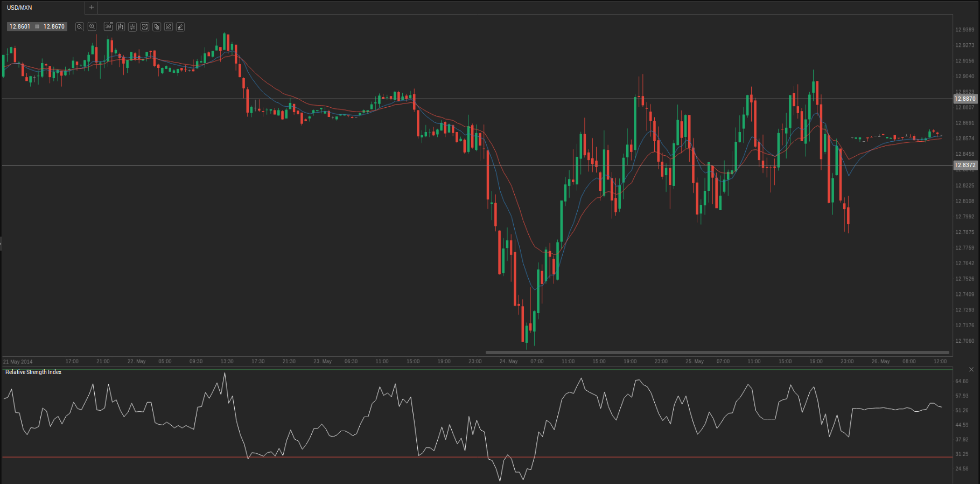The image size is (980, 484).
Task: Open chart settings via the sliders icon
Action: pyautogui.click(x=132, y=26)
